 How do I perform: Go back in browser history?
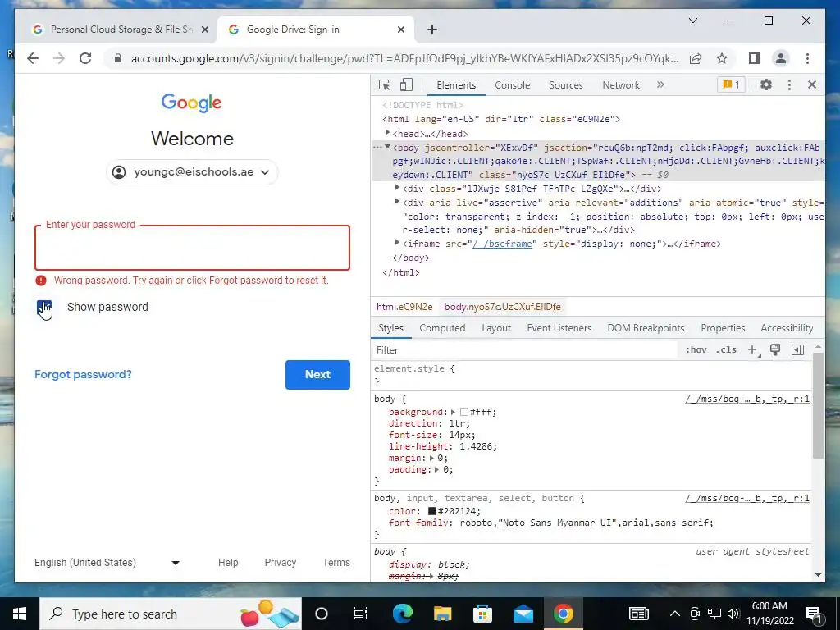click(x=33, y=58)
